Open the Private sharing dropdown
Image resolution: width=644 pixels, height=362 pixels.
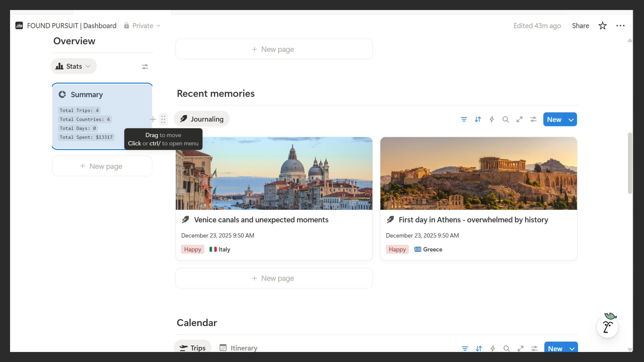click(x=142, y=26)
